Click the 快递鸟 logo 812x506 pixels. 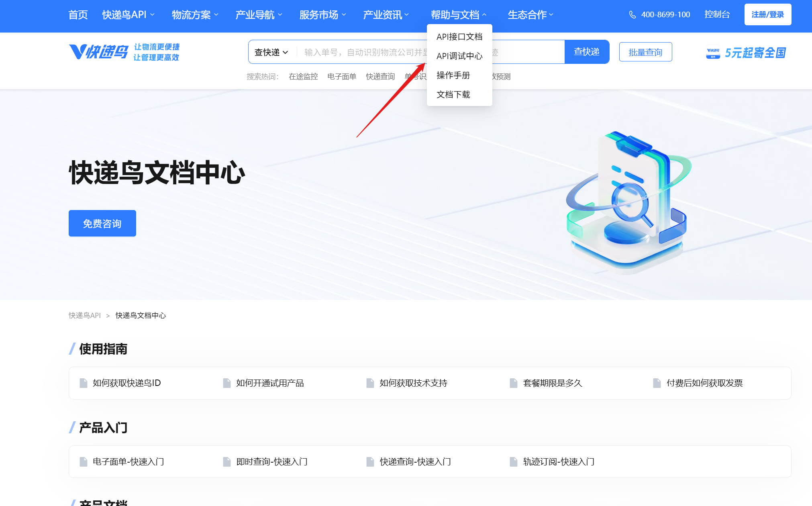[x=98, y=52]
